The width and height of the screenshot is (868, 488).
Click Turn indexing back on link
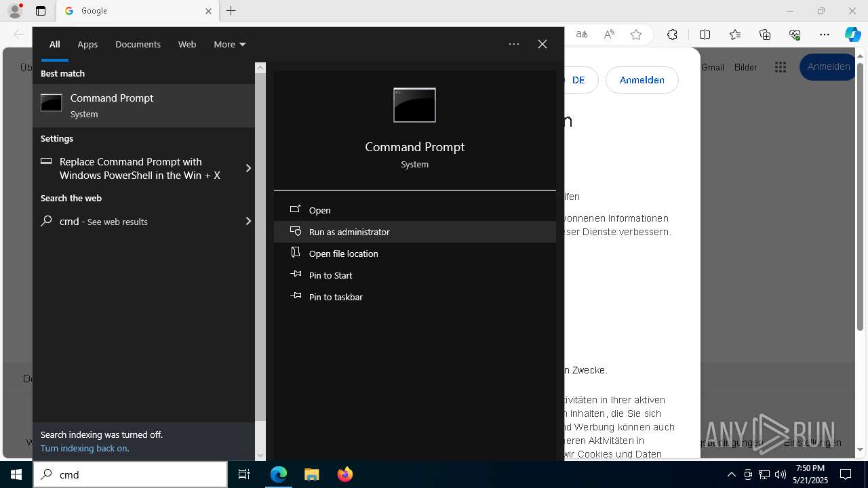click(85, 448)
